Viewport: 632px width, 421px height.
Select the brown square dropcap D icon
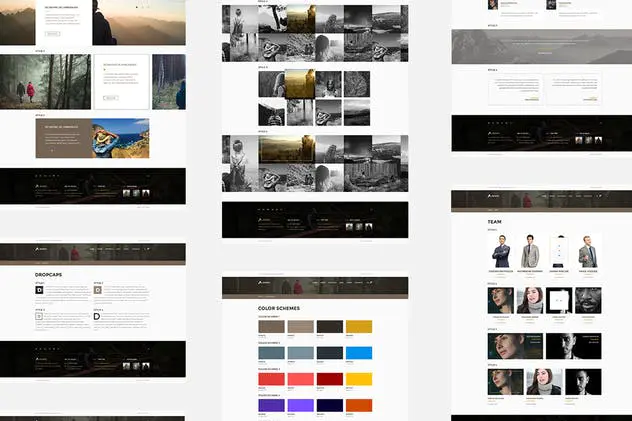[98, 290]
